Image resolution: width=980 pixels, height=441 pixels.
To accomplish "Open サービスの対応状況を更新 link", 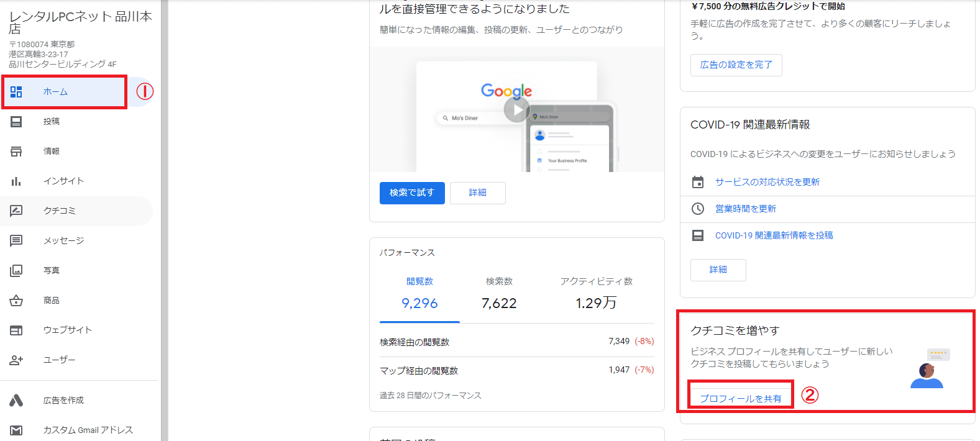I will [x=767, y=182].
